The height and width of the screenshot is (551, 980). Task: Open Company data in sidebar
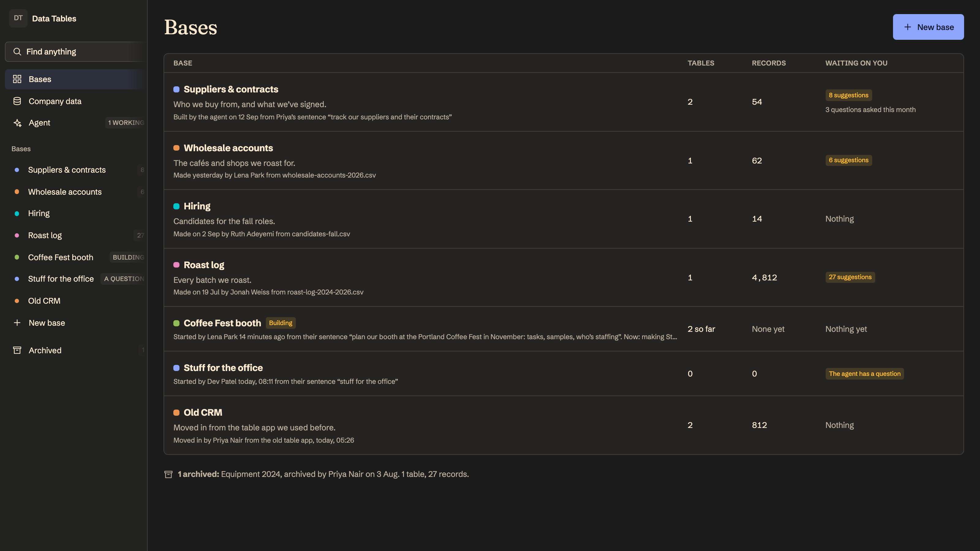76,101
